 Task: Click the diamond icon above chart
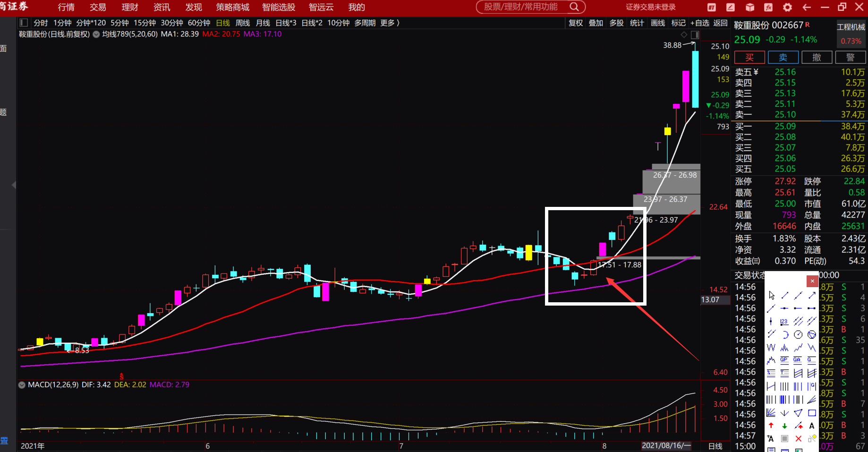(684, 34)
